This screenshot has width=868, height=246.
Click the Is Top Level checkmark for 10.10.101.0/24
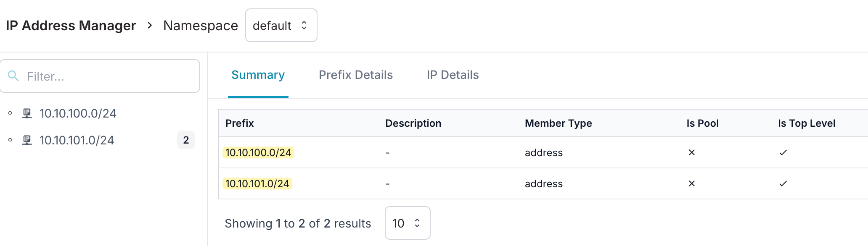point(783,183)
